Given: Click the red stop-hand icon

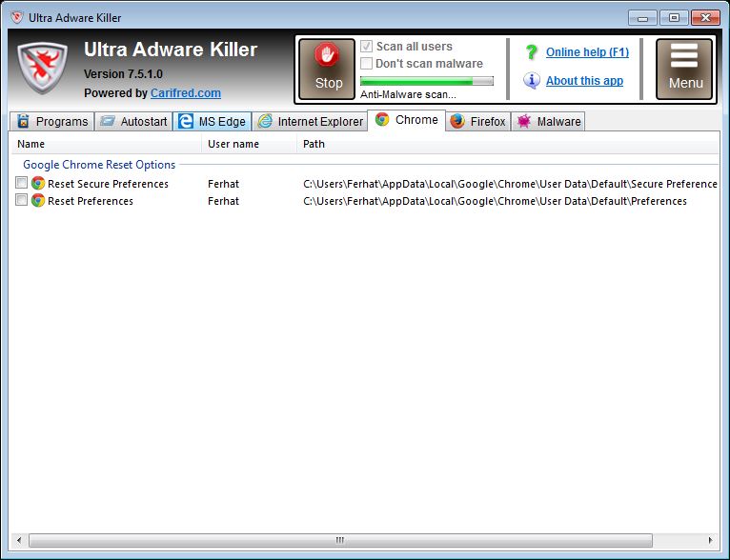Looking at the screenshot, I should (327, 56).
